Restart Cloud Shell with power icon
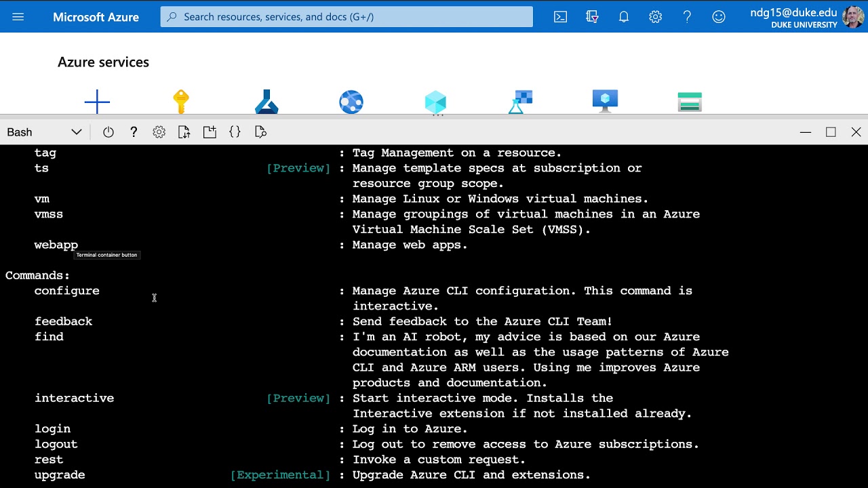The height and width of the screenshot is (488, 868). coord(108,132)
